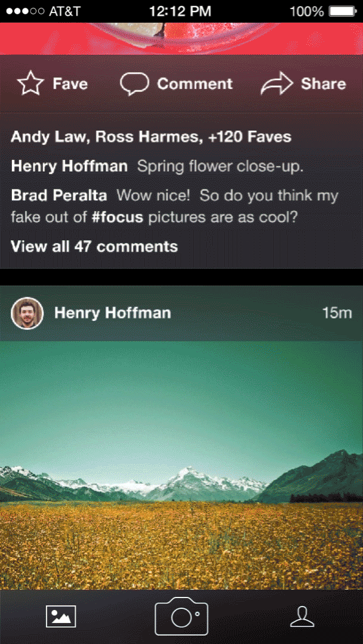The width and height of the screenshot is (363, 644).
Task: Open the profile tab icon
Action: [302, 616]
